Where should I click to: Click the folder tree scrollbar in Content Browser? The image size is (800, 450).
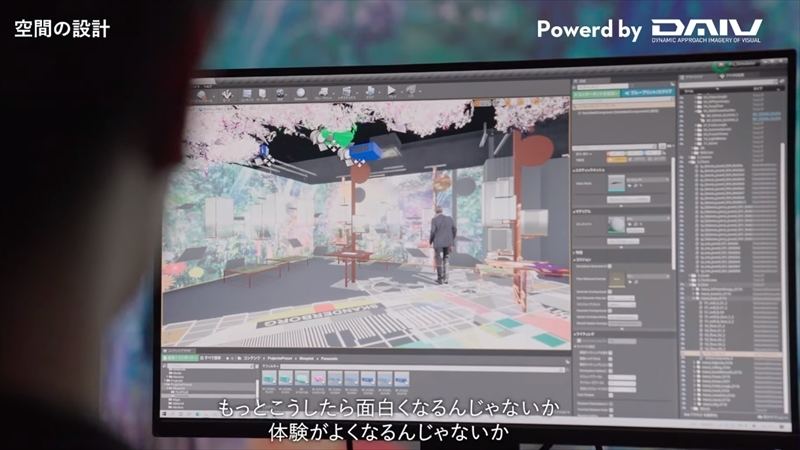point(257,388)
